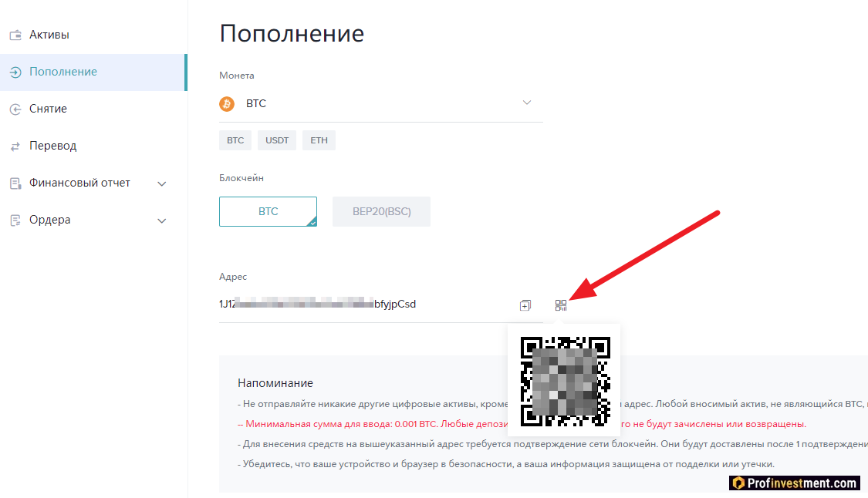Screen dimensions: 868x498
Task: Copy the deposit address with copy icon
Action: click(525, 305)
